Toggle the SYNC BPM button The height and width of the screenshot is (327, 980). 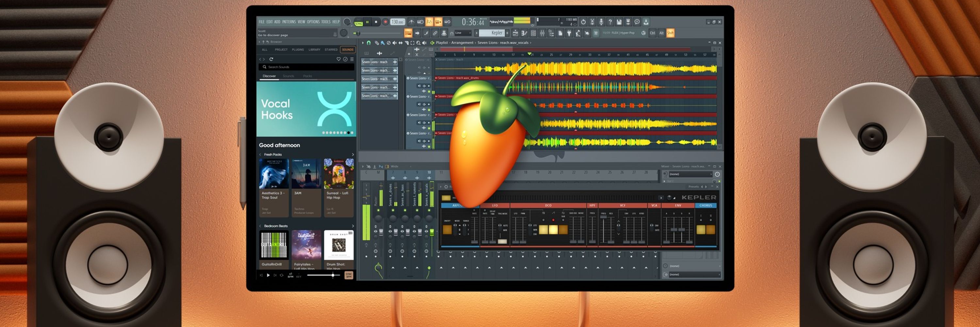349,275
